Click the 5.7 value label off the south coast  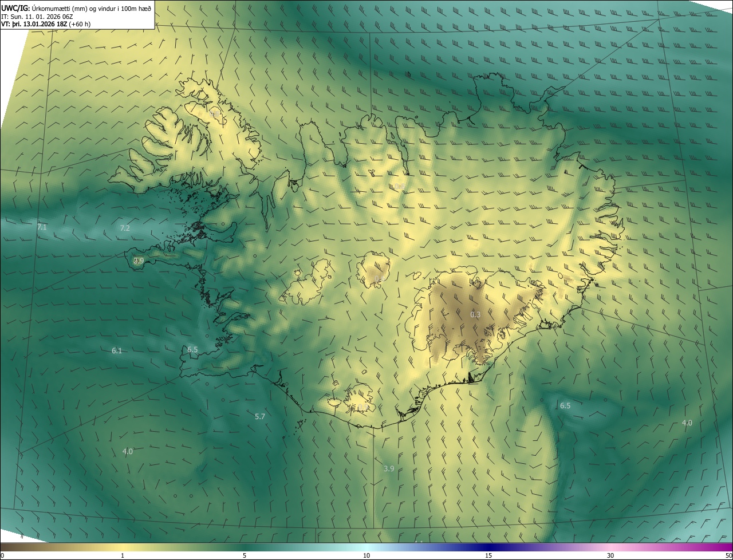[x=260, y=416]
